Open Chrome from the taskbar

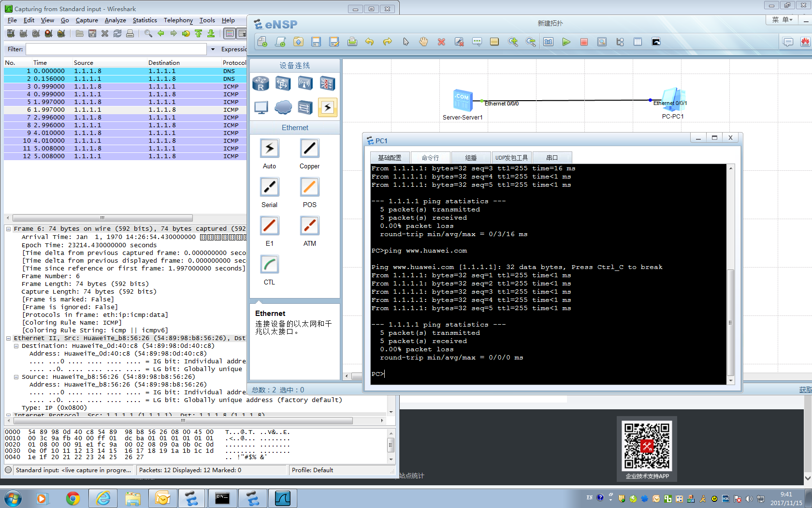pyautogui.click(x=73, y=498)
